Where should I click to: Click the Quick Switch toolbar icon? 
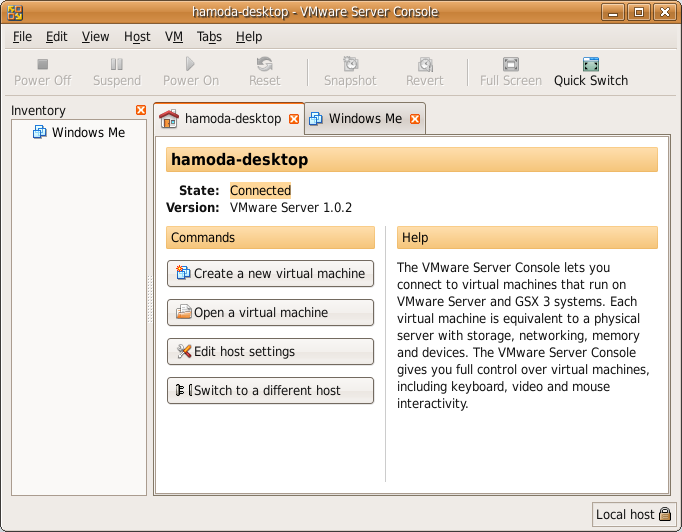(x=591, y=64)
